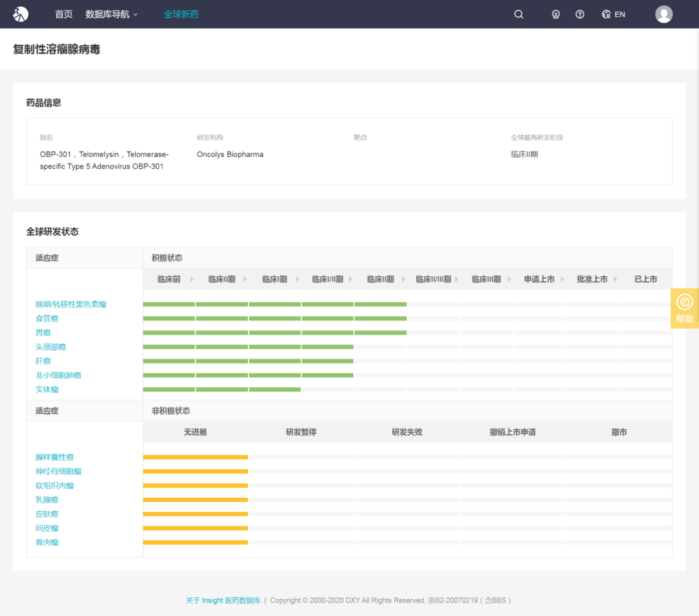Screen dimensions: 699x616
Task: Click the yellow 无进展 bar for 骨肉瘤
Action: pos(195,542)
